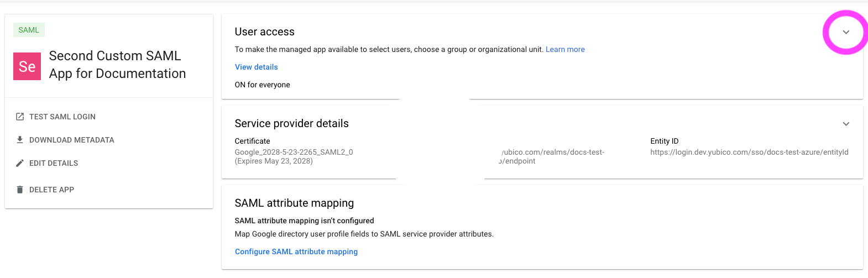Select the TEST SAML LOGIN label

[62, 117]
